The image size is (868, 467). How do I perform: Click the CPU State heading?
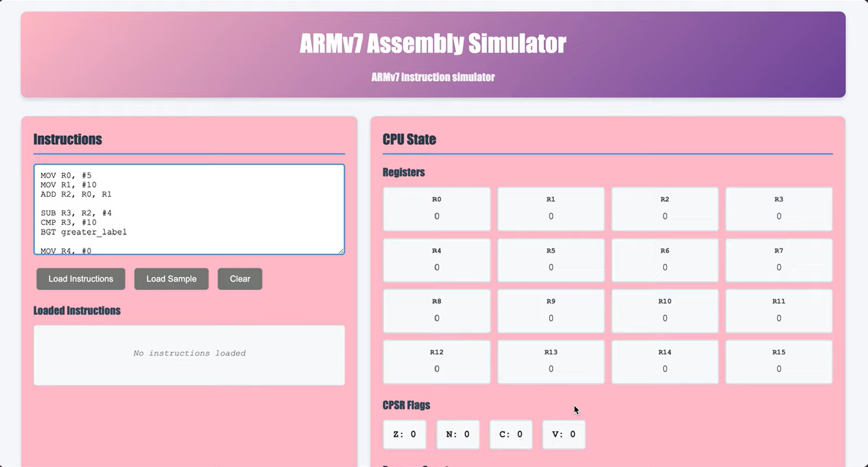[x=409, y=139]
